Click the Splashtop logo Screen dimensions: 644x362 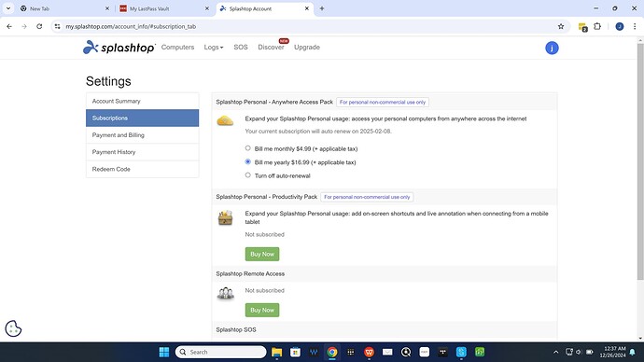pyautogui.click(x=119, y=48)
